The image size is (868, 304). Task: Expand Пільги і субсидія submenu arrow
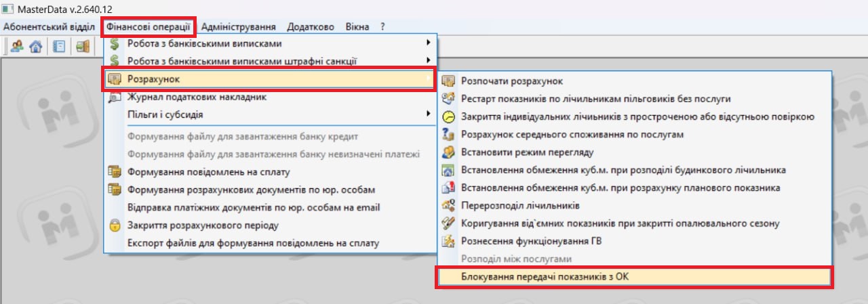click(428, 114)
